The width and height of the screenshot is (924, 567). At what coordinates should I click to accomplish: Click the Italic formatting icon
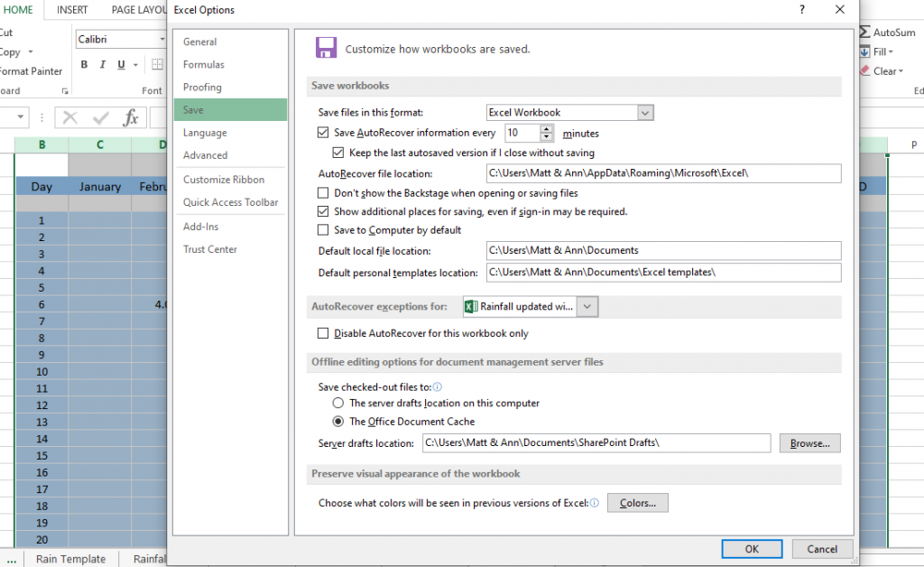click(x=103, y=64)
